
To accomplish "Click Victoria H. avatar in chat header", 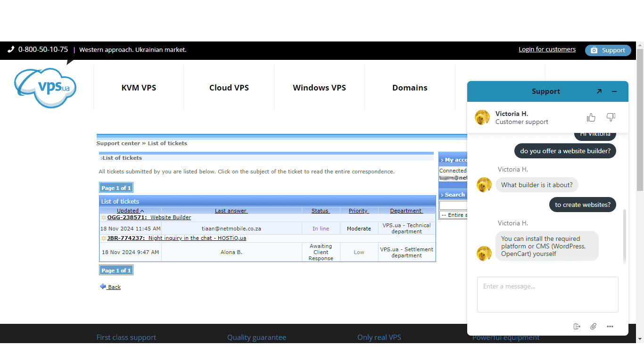I will coord(482,117).
